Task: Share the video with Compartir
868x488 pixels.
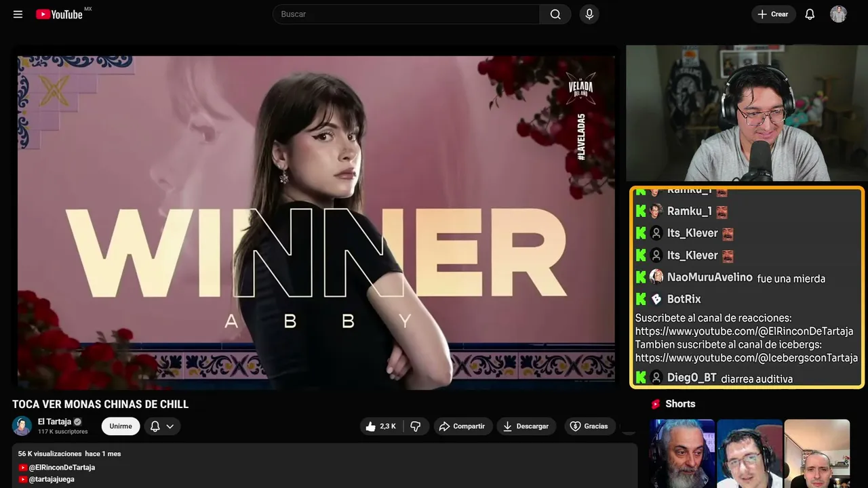Action: [462, 426]
